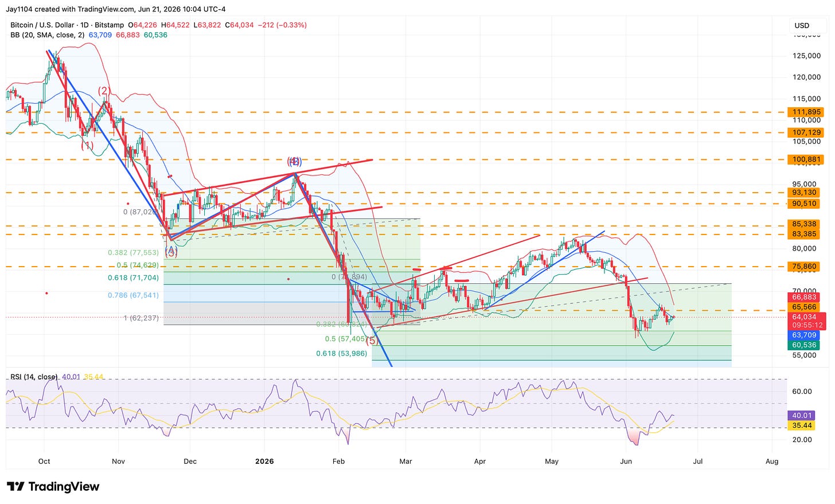Click the current price tag 64,034 on the axis
Screen dimensions: 835x504
coord(805,317)
